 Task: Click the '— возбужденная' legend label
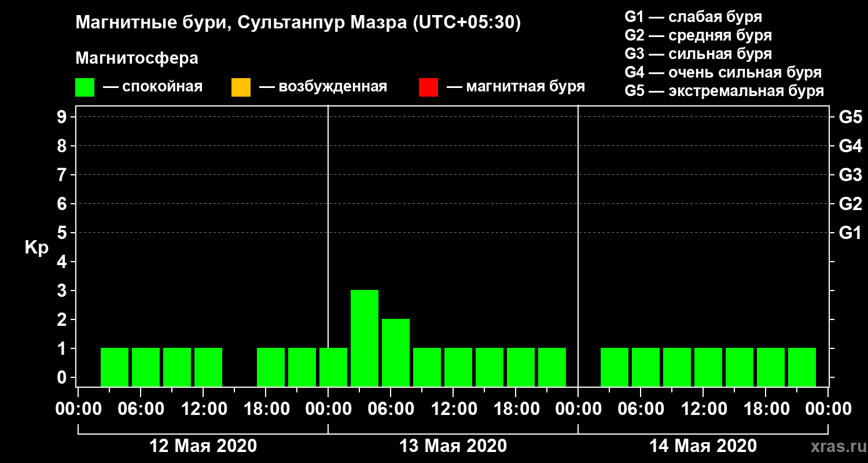click(323, 87)
